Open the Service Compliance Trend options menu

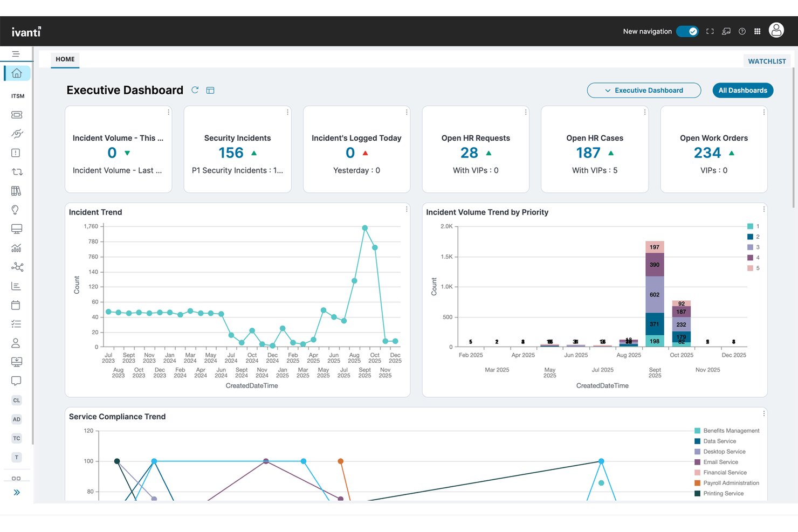(x=764, y=413)
